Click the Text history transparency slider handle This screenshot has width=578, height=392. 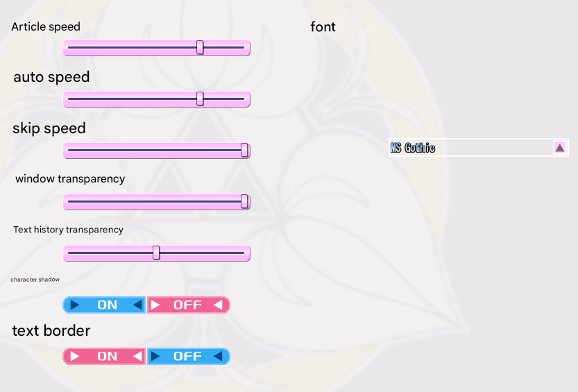pos(156,253)
